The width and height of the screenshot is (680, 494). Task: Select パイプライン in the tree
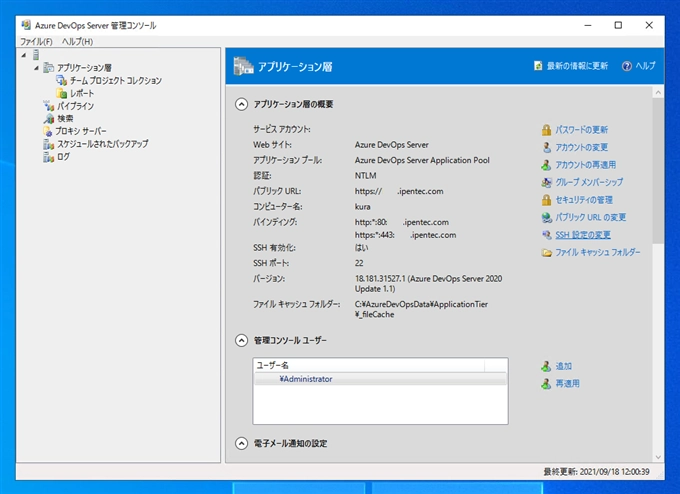point(75,106)
